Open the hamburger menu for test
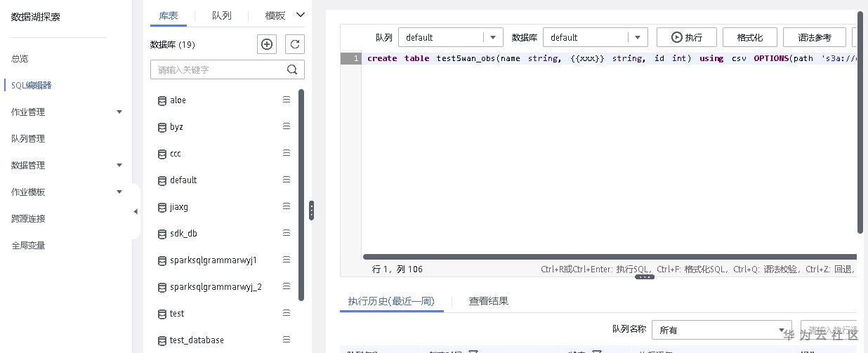The image size is (868, 353). tap(287, 313)
